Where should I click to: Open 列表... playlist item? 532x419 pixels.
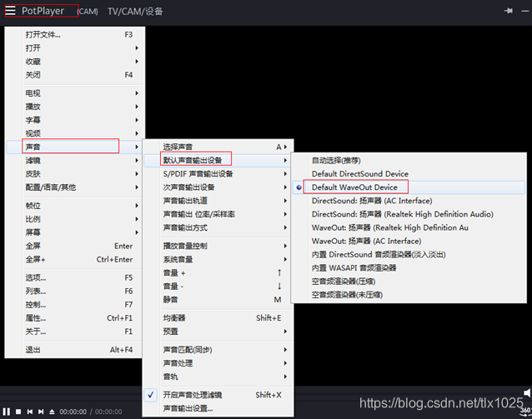73,292
